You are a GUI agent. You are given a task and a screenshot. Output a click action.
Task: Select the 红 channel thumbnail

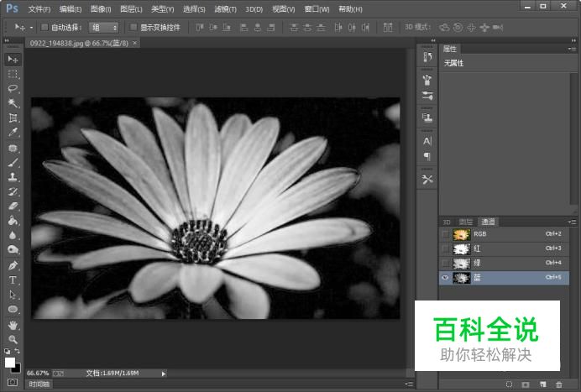[461, 248]
